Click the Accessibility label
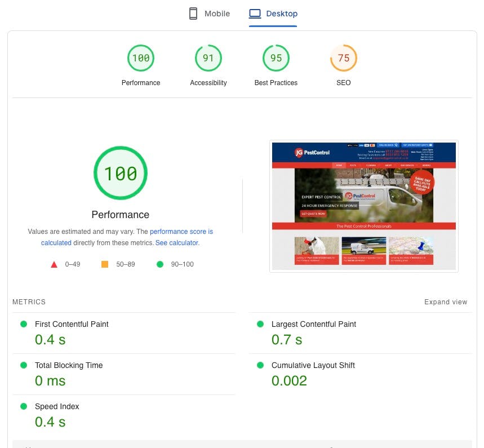This screenshot has width=484, height=448. point(208,83)
